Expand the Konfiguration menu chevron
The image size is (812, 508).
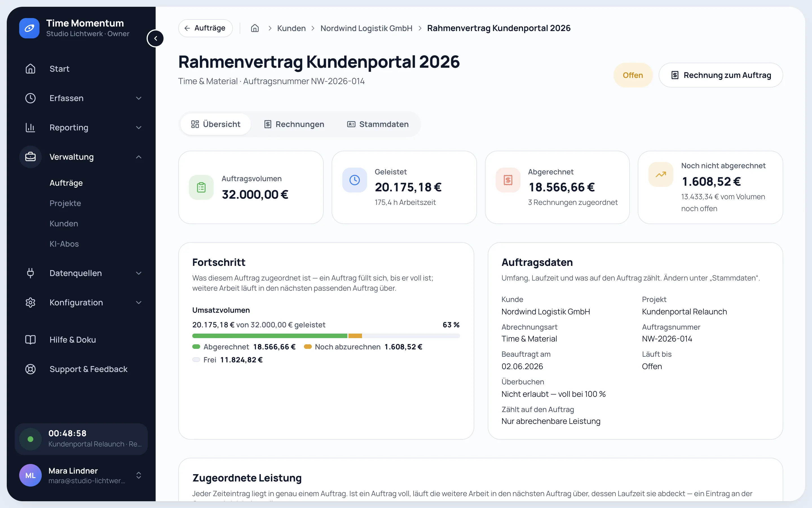click(139, 302)
